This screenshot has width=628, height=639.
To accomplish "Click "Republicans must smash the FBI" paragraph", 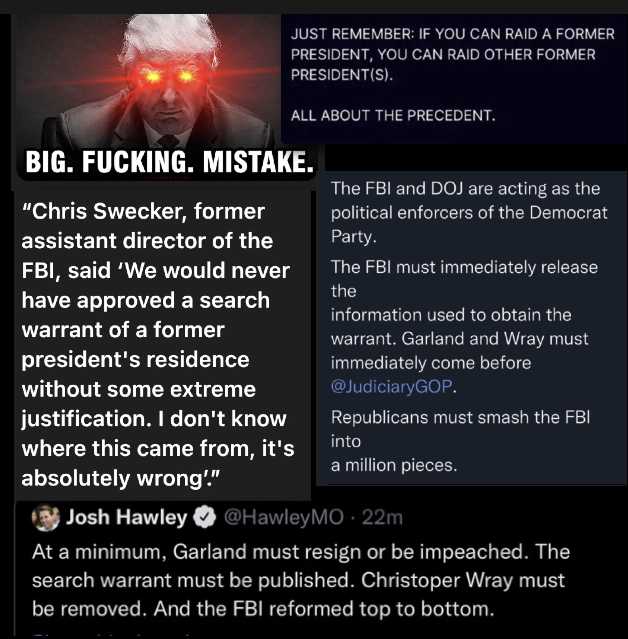I will point(461,441).
